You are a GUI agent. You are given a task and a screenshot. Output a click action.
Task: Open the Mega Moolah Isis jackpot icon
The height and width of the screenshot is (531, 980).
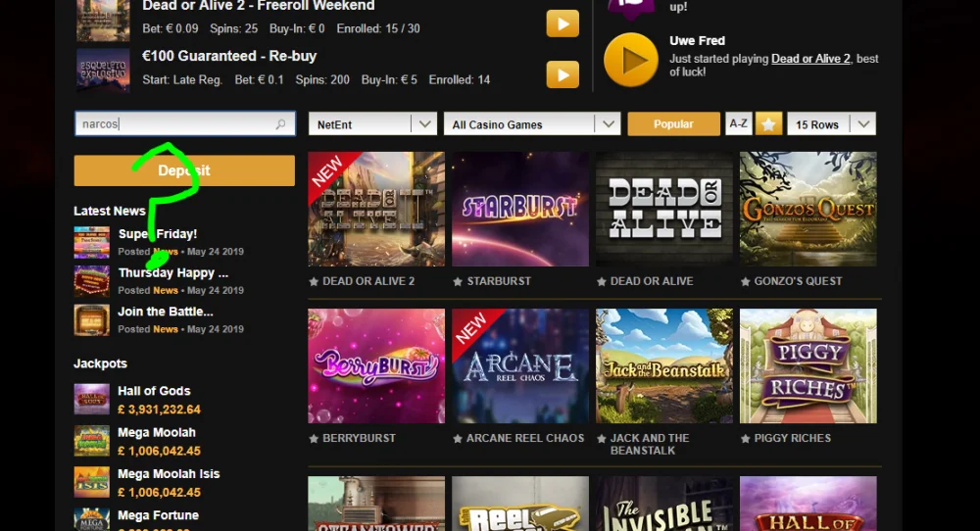92,482
